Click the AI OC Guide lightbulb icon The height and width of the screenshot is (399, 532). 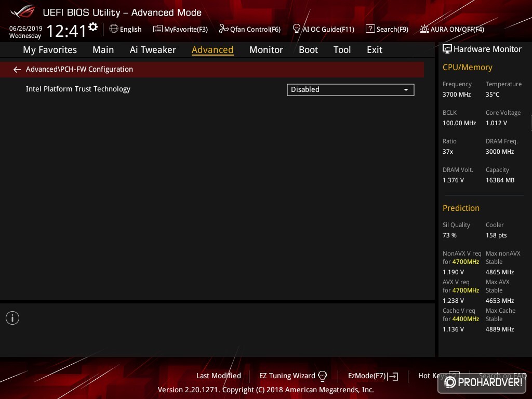point(296,29)
